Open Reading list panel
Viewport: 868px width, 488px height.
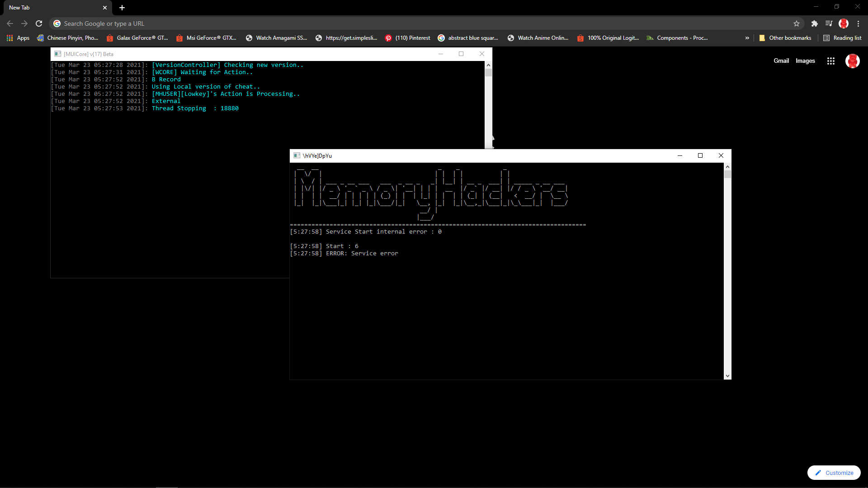coord(842,38)
